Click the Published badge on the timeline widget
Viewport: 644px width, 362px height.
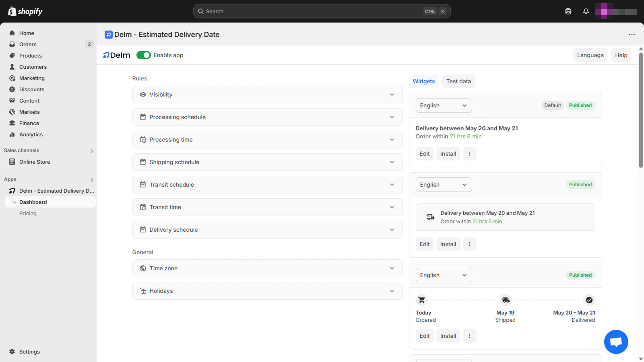click(x=580, y=275)
